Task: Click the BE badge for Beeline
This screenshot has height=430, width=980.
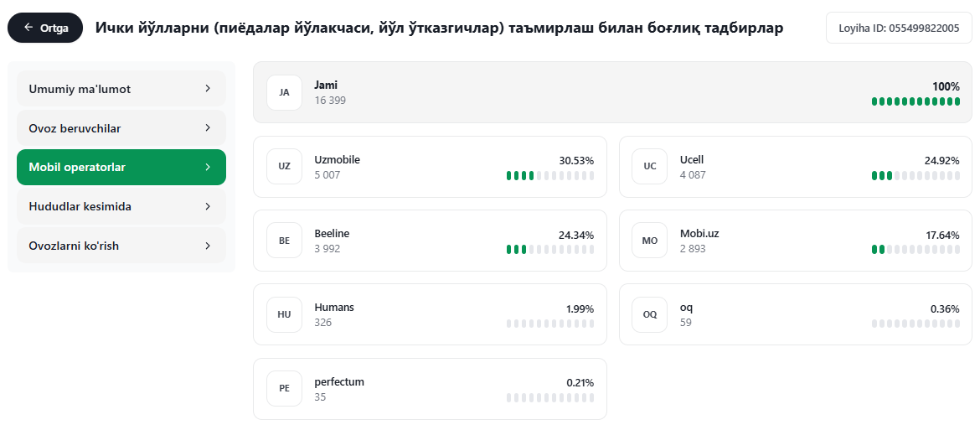Action: click(x=285, y=240)
